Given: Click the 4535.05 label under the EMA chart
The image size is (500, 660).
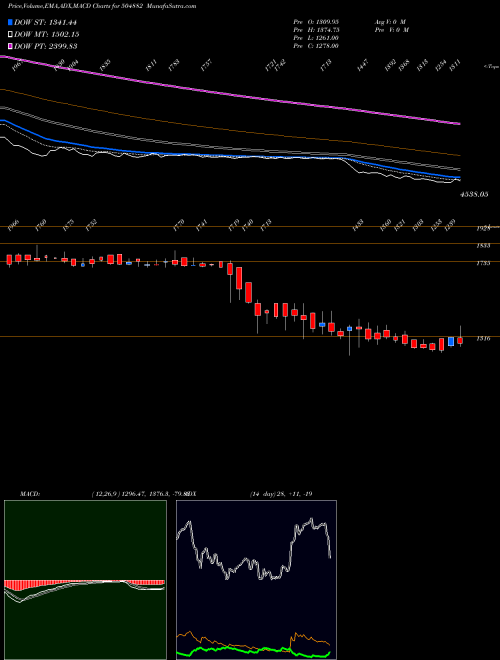Looking at the screenshot, I should click(474, 194).
